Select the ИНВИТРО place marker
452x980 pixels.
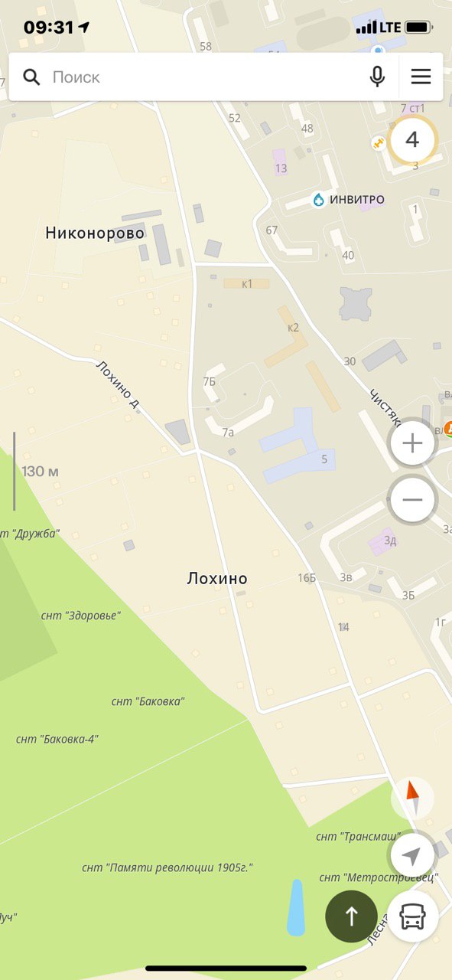coord(348,200)
